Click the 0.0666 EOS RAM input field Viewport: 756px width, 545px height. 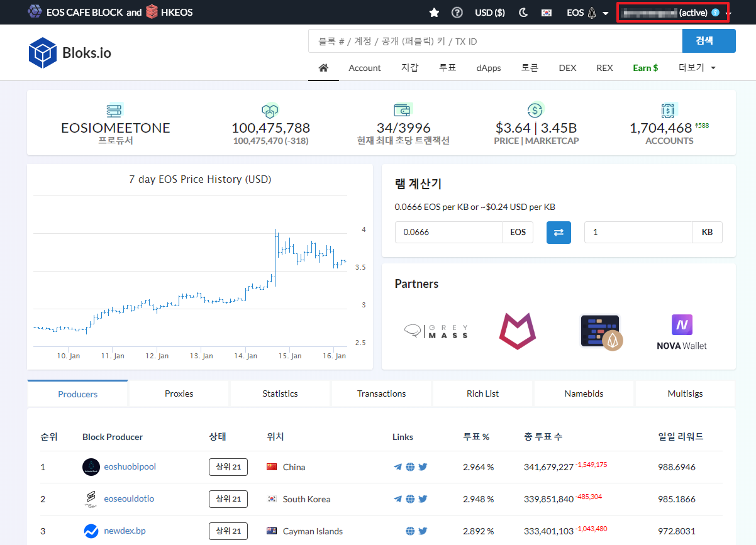point(448,232)
